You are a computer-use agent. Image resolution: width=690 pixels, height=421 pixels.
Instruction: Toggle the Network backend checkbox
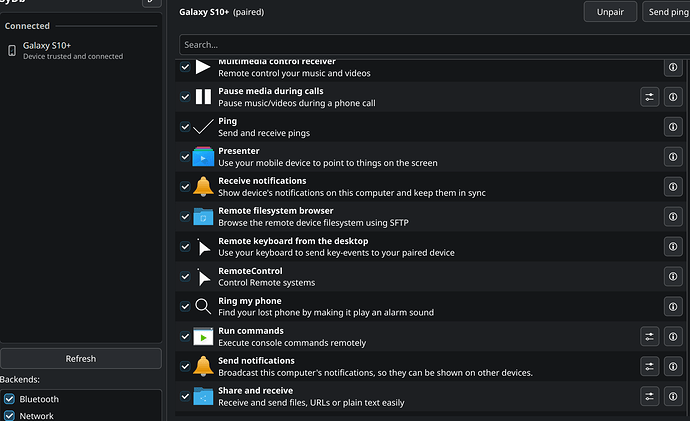pos(9,416)
